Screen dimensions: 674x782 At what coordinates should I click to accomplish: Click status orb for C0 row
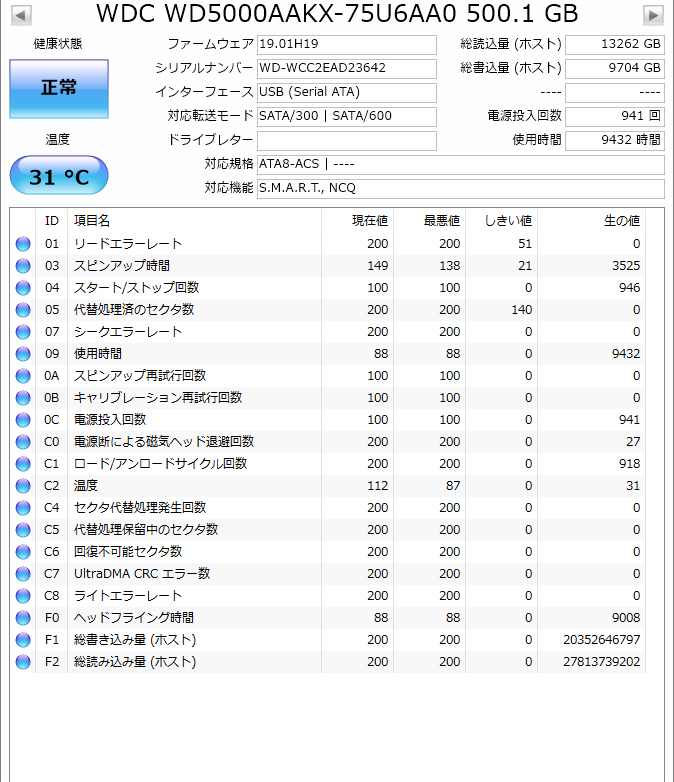[23, 442]
